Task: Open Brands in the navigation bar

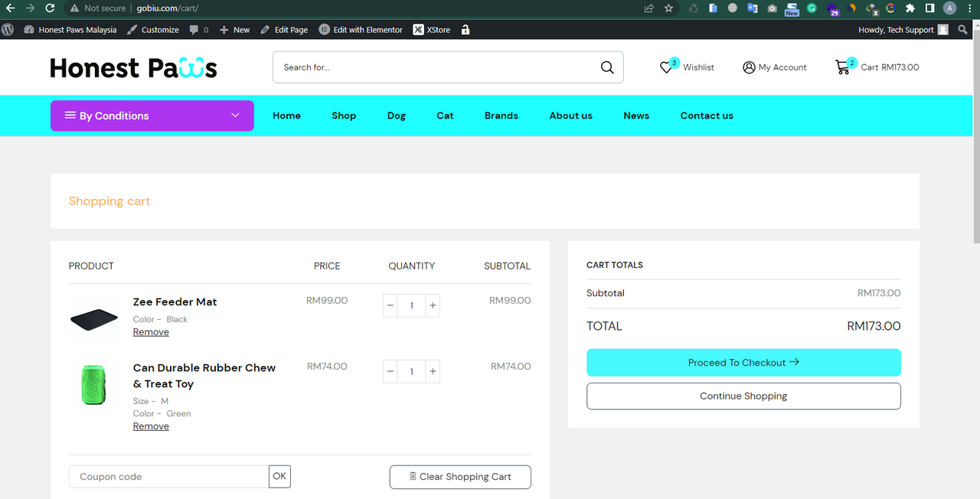Action: [x=501, y=116]
